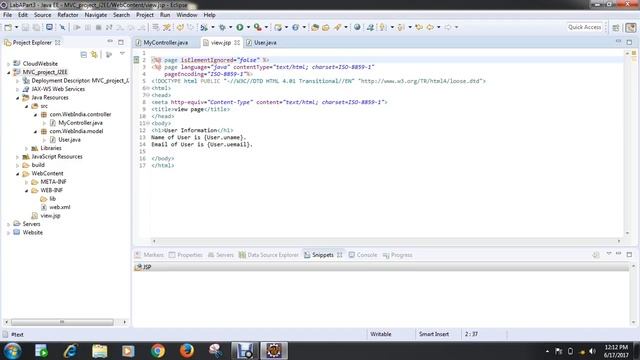Maximize the editor area
640x360 pixels.
(629, 42)
